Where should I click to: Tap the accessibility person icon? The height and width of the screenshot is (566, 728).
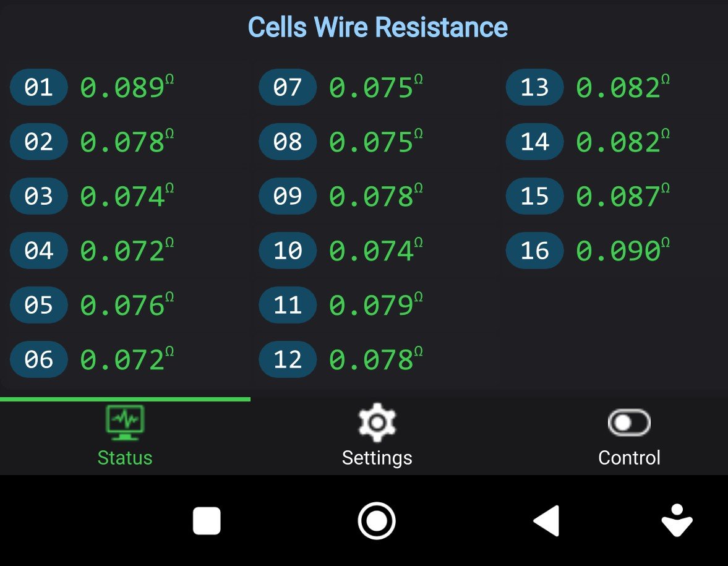(677, 521)
